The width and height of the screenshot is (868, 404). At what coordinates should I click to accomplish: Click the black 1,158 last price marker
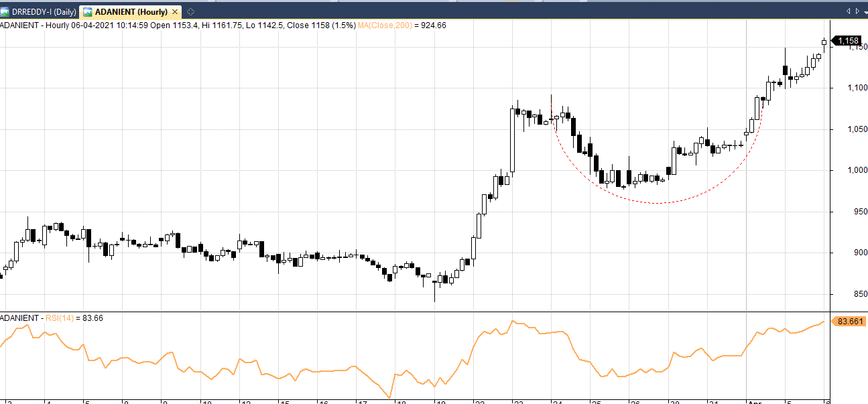coord(847,41)
